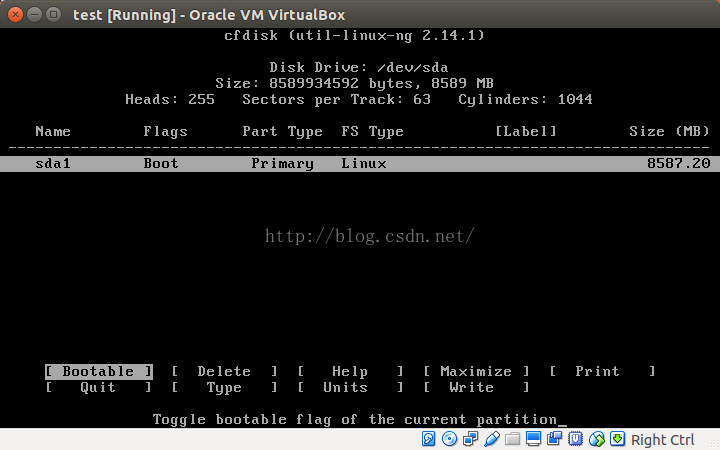Viewport: 720px width, 450px height.
Task: Click the hard disk activity status icon
Action: [428, 439]
